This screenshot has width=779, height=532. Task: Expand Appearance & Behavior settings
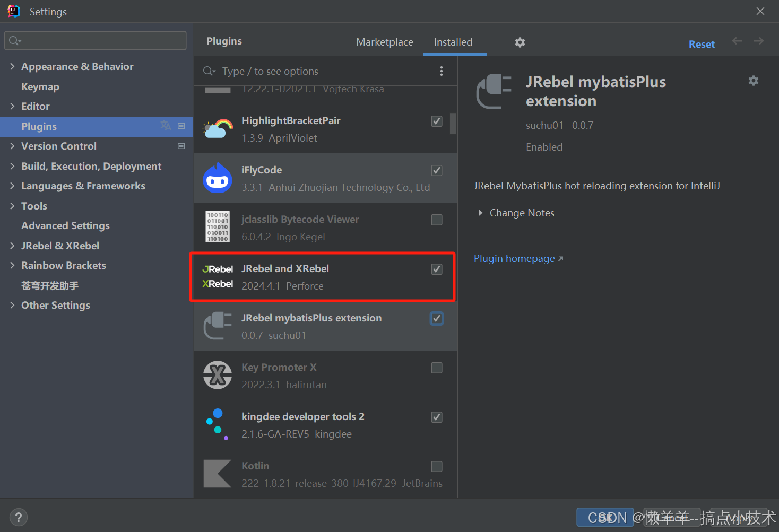(12, 66)
